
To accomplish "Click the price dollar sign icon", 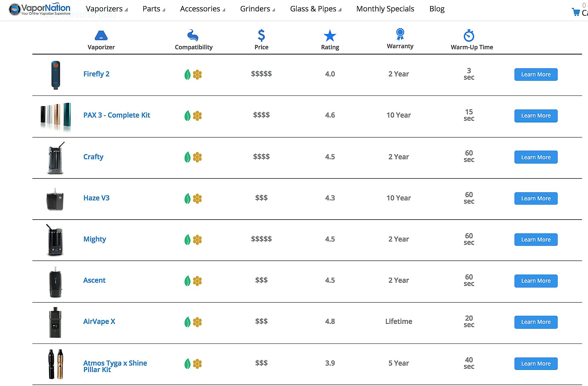I will click(x=261, y=35).
